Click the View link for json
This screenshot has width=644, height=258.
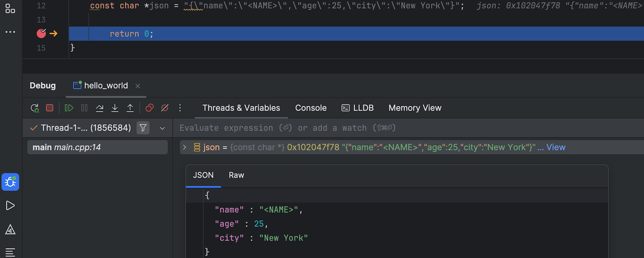click(x=556, y=147)
